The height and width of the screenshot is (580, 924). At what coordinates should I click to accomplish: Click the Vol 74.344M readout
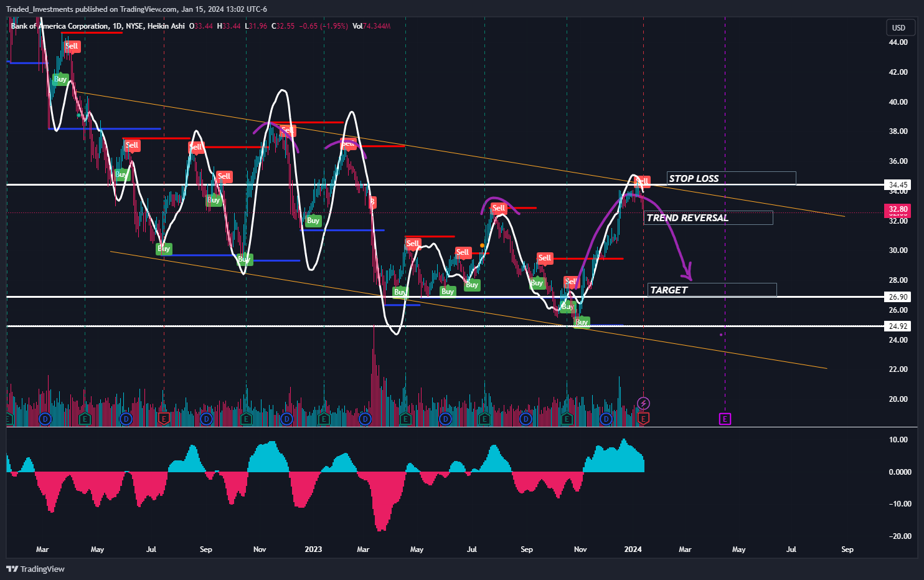(x=371, y=26)
